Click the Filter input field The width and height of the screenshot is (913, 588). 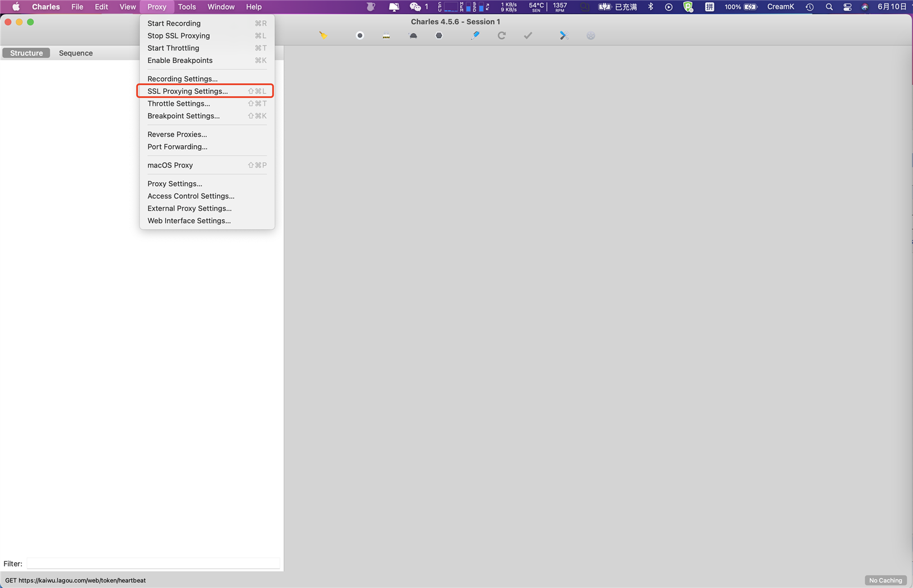point(153,563)
